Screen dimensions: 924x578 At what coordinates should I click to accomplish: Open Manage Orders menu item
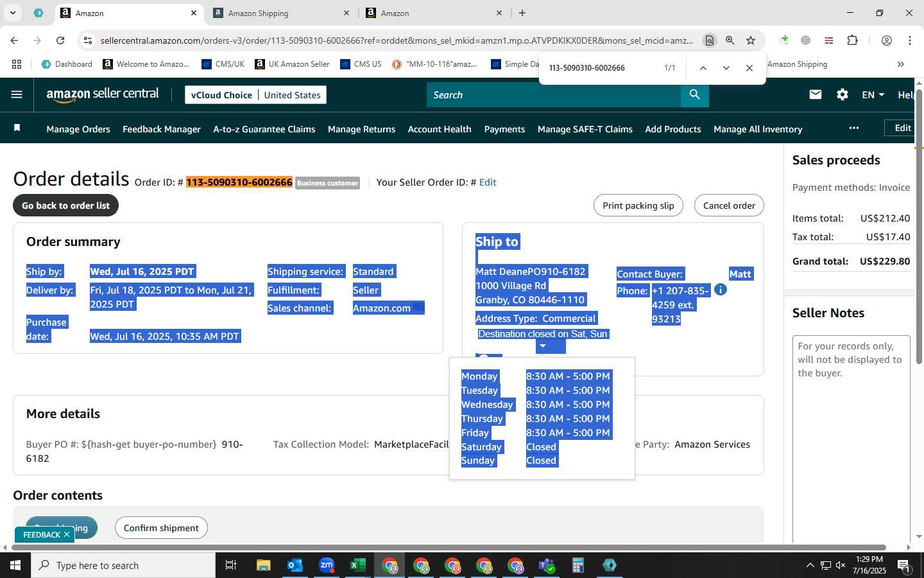(x=78, y=129)
